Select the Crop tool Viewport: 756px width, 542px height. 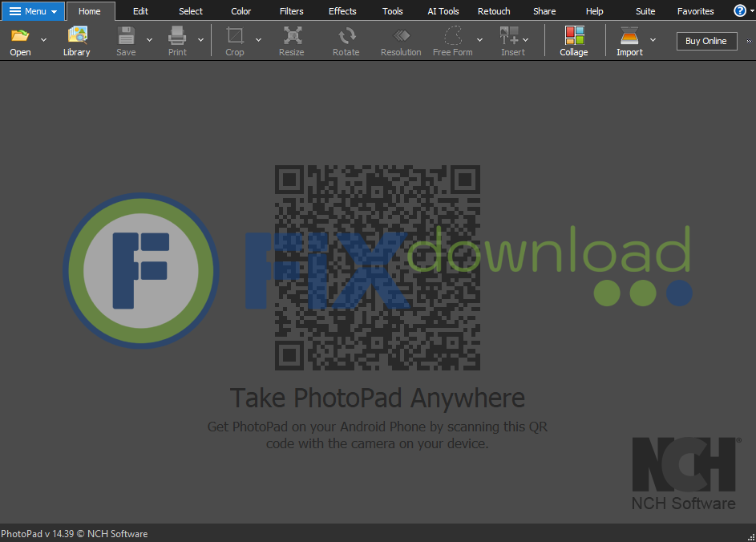pos(235,36)
